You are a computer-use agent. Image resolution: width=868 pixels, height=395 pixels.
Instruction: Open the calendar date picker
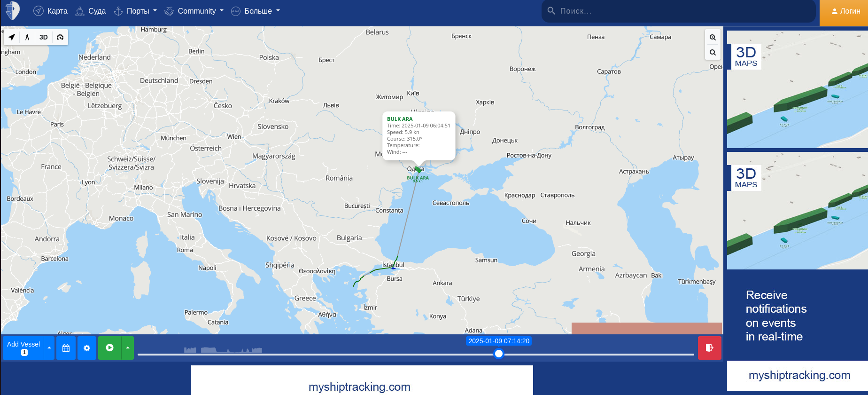[x=66, y=348]
